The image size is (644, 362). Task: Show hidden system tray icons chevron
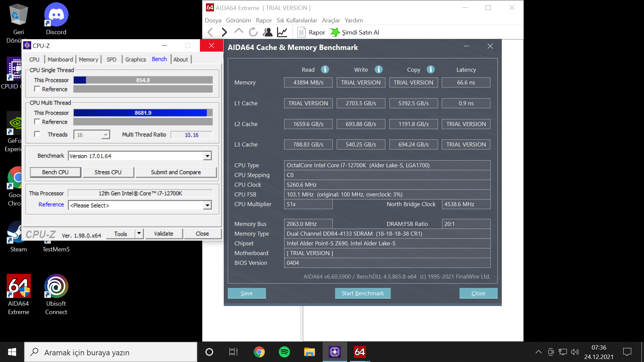click(538, 352)
